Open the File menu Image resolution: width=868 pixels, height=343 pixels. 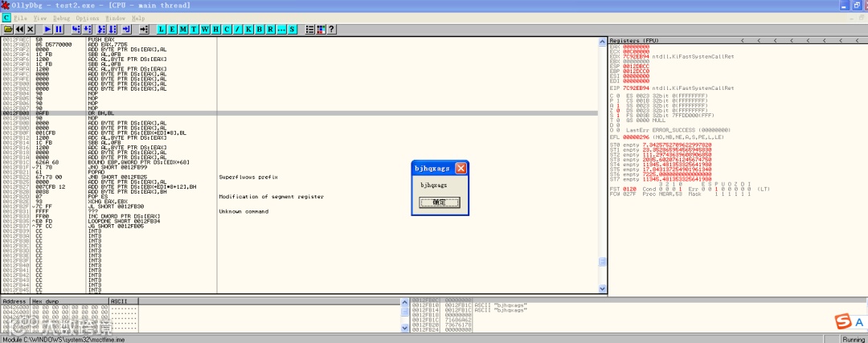(20, 18)
